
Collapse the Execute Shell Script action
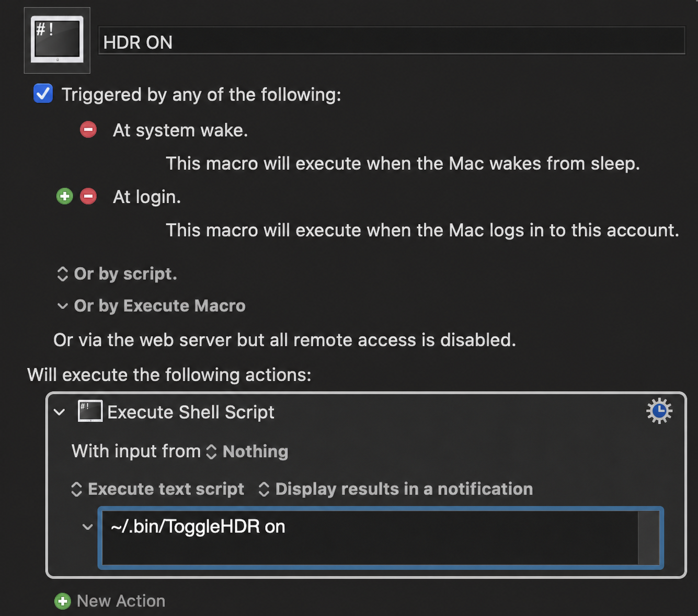tap(60, 412)
